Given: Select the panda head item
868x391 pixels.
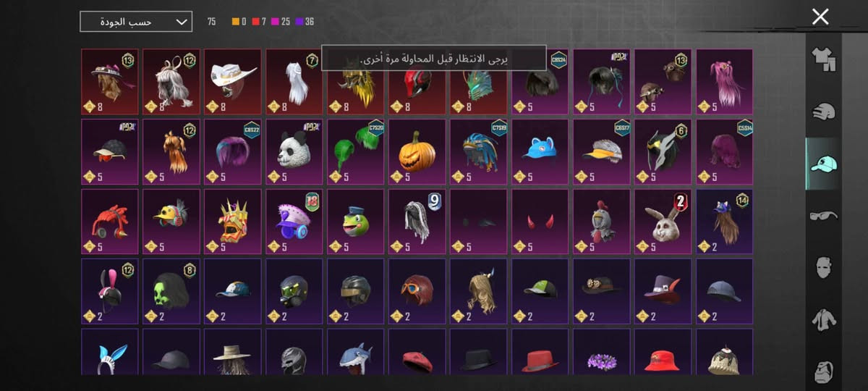Looking at the screenshot, I should [294, 151].
